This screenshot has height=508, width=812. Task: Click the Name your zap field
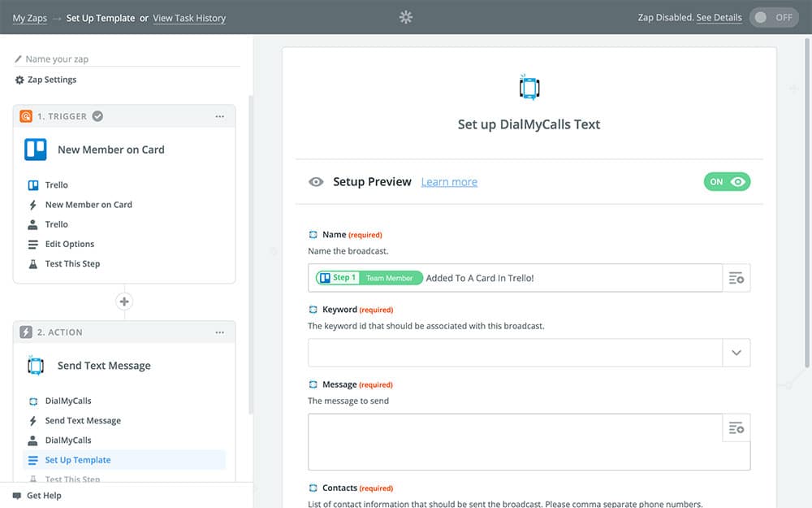point(130,59)
